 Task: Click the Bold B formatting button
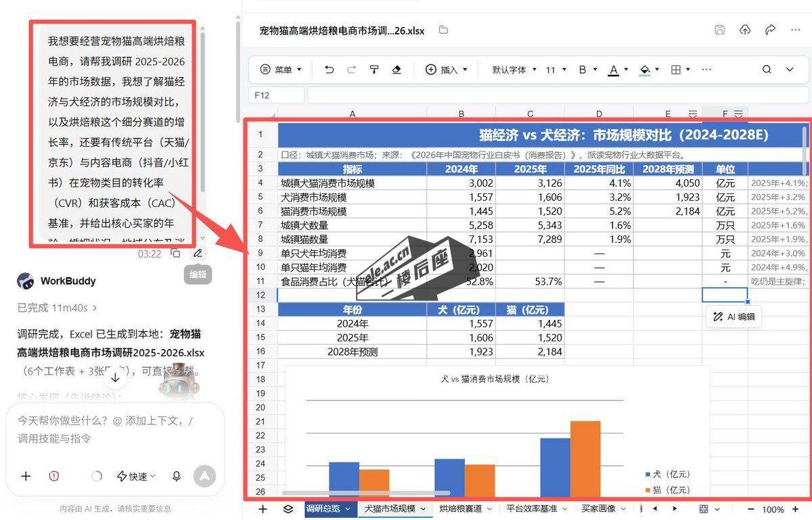(x=583, y=70)
